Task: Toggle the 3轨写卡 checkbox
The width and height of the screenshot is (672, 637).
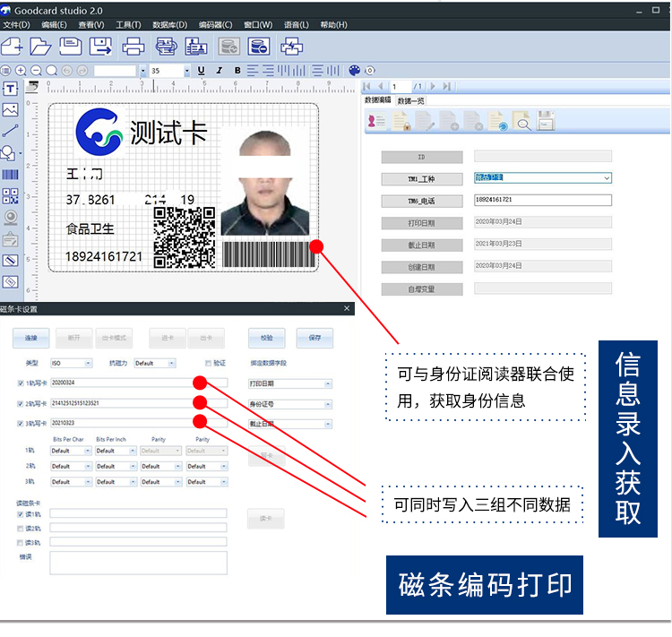Action: [20, 424]
